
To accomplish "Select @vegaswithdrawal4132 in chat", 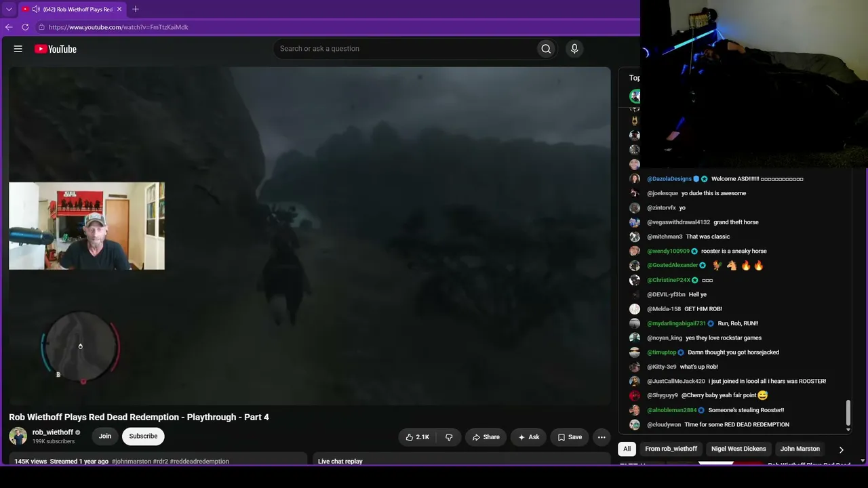I will coord(678,222).
